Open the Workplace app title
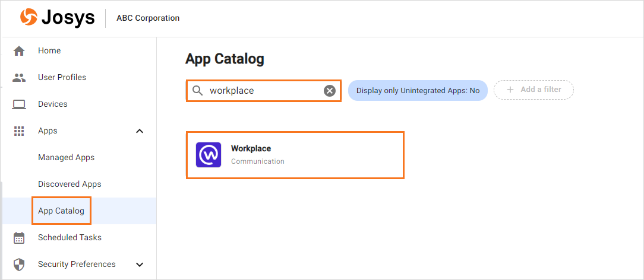The height and width of the screenshot is (280, 644). [251, 148]
